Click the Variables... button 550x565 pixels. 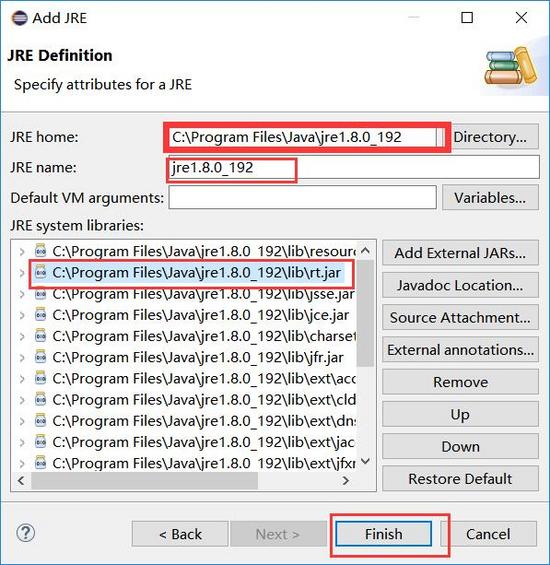coord(491,197)
